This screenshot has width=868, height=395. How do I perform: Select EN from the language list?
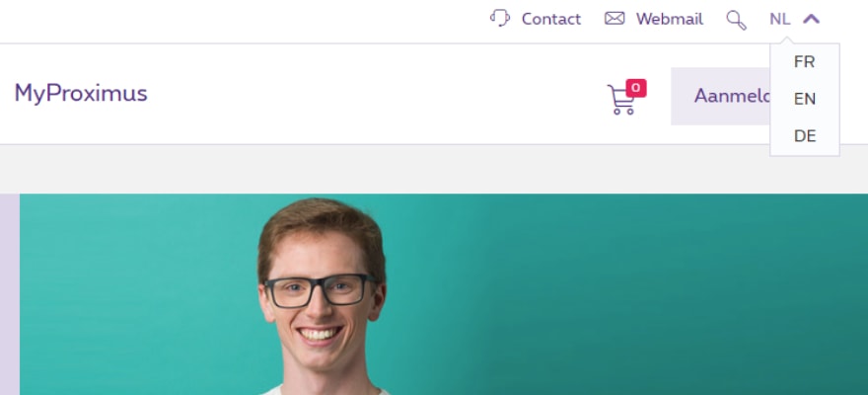pyautogui.click(x=804, y=99)
